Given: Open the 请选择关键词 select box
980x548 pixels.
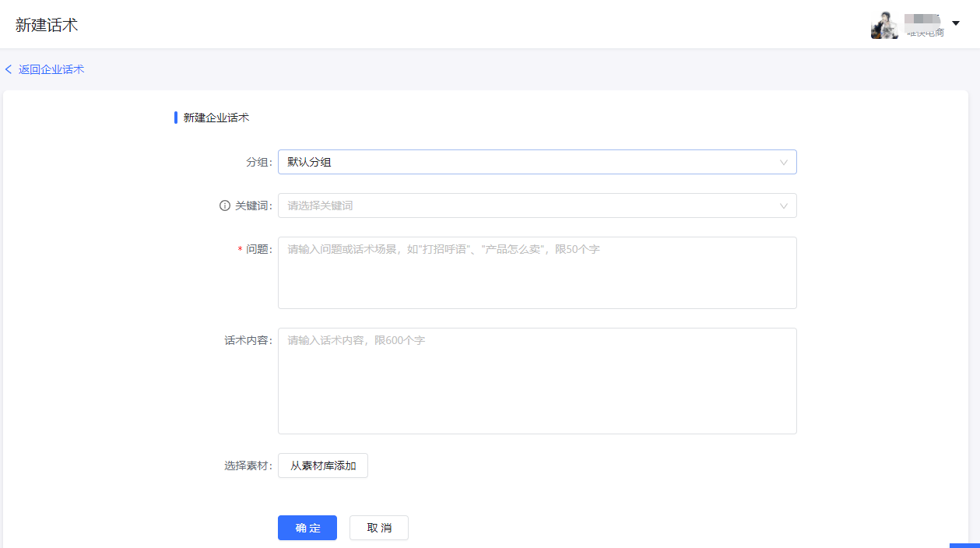Looking at the screenshot, I should [x=529, y=205].
